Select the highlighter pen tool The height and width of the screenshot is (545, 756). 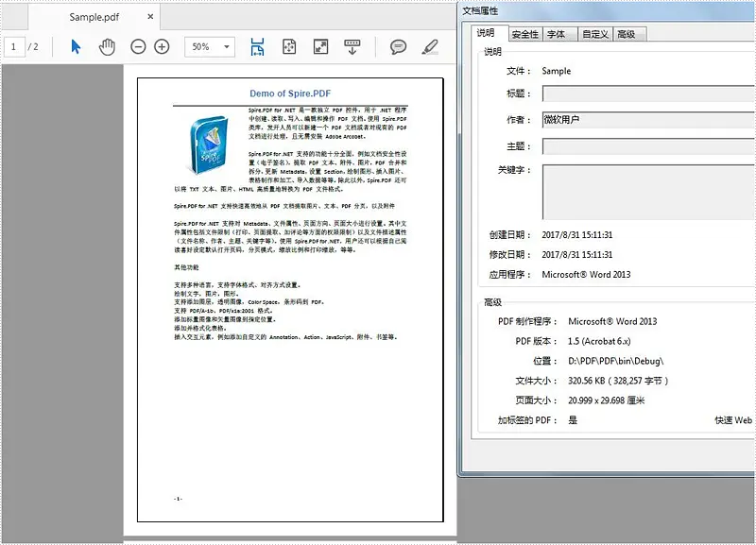(x=429, y=44)
